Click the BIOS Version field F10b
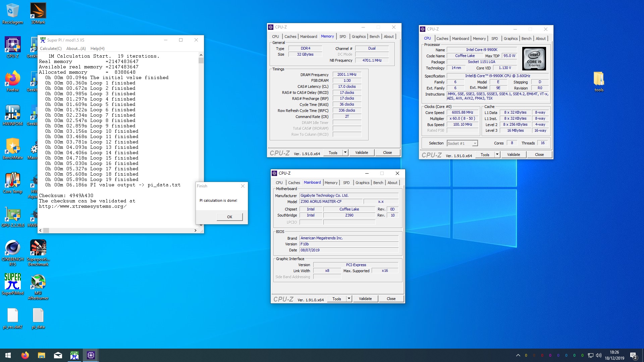 coord(349,244)
